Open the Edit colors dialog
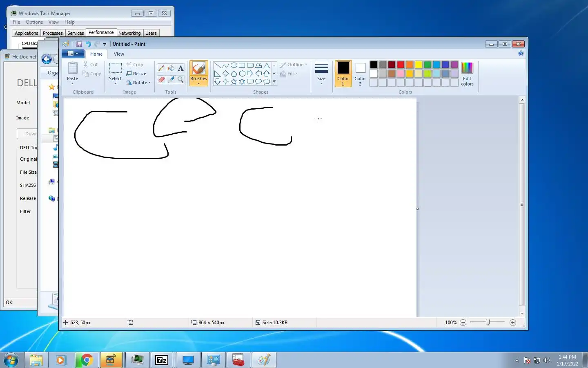 click(x=467, y=74)
